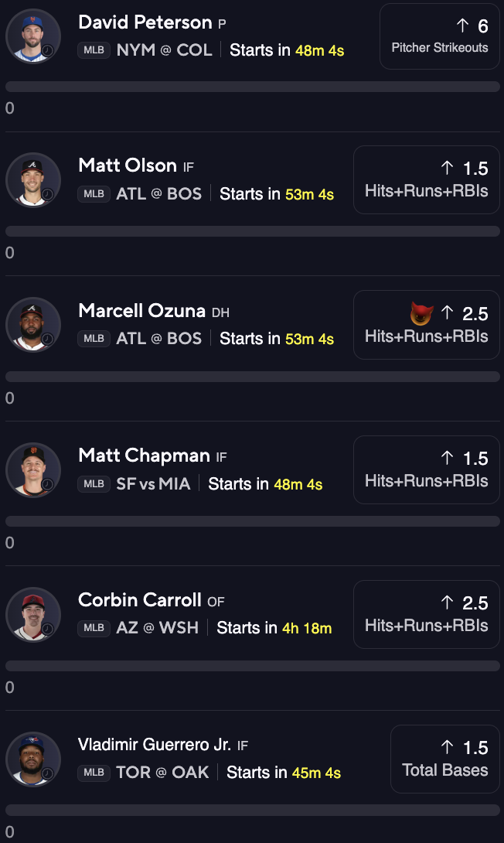
Task: Click Matt Olson's player avatar
Action: click(x=33, y=179)
